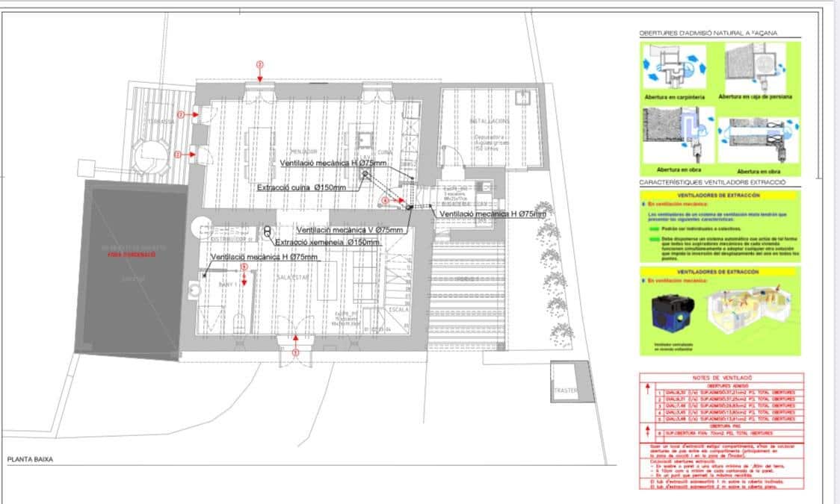Click the red marker below the front entrance door
The image size is (840, 504).
pos(296,352)
